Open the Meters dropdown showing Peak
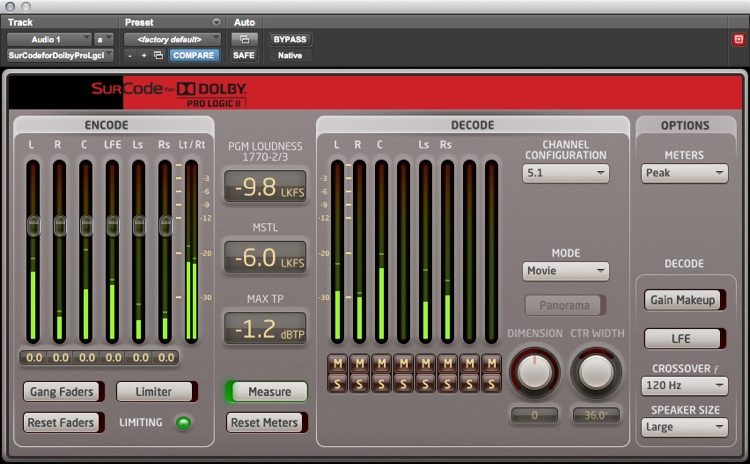 [x=684, y=173]
